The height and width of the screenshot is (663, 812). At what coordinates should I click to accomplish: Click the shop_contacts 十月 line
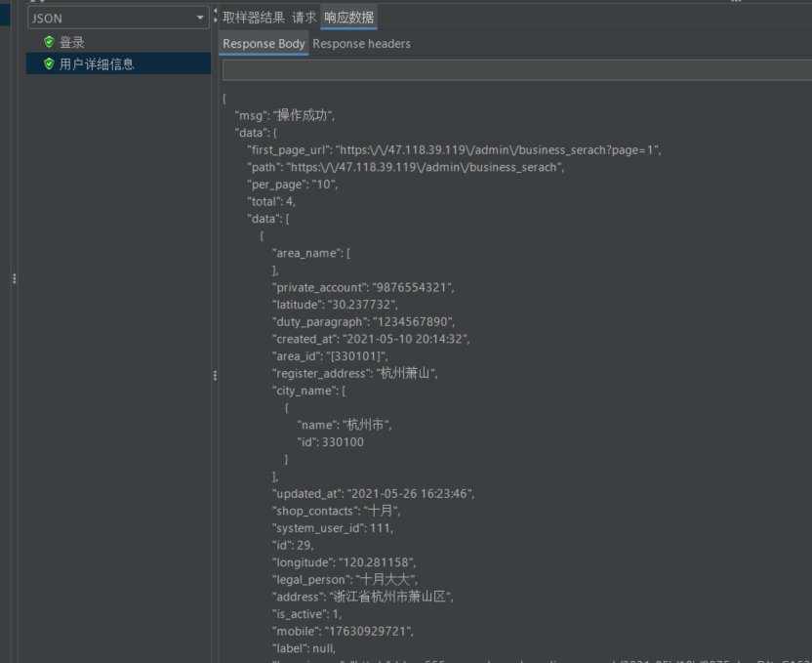coord(336,511)
